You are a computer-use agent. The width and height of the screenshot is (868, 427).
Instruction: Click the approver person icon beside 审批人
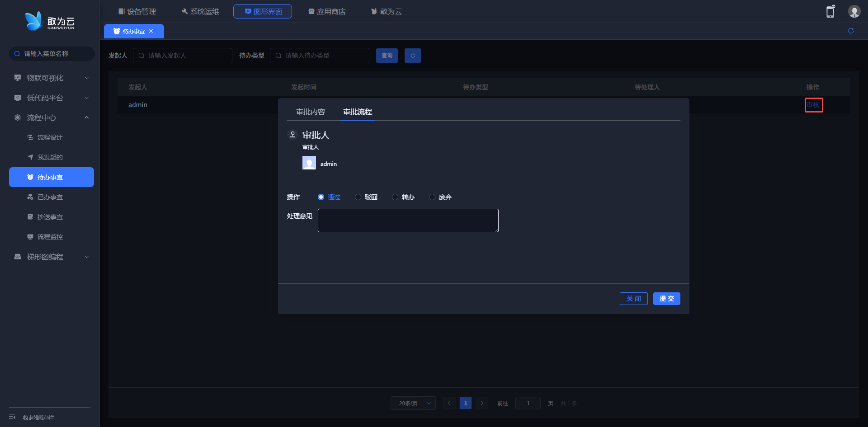(x=292, y=135)
